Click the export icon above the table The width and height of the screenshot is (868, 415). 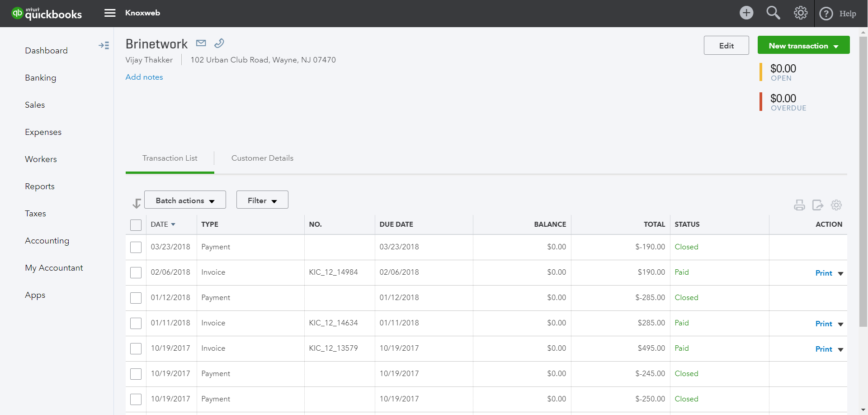click(x=817, y=205)
